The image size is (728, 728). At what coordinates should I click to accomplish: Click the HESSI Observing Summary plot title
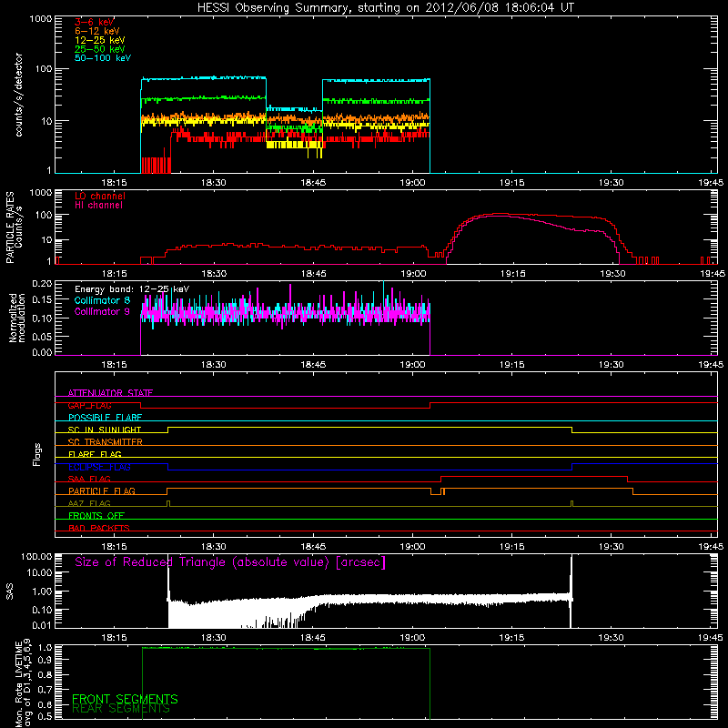386,7
